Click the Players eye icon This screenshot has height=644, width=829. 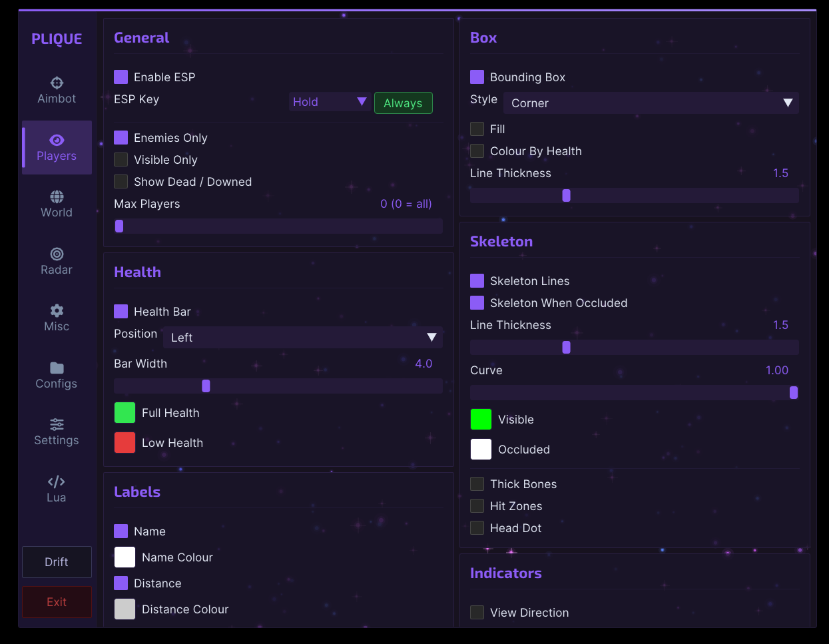57,140
